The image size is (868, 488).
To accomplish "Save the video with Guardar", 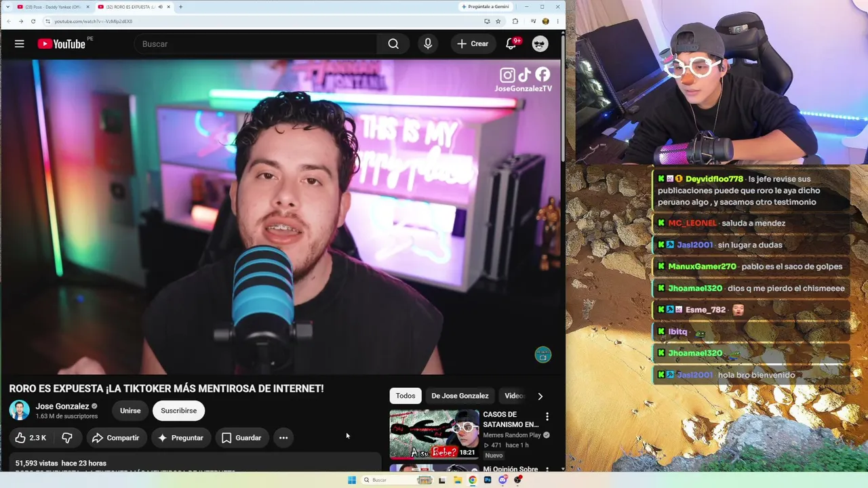I will pyautogui.click(x=241, y=438).
